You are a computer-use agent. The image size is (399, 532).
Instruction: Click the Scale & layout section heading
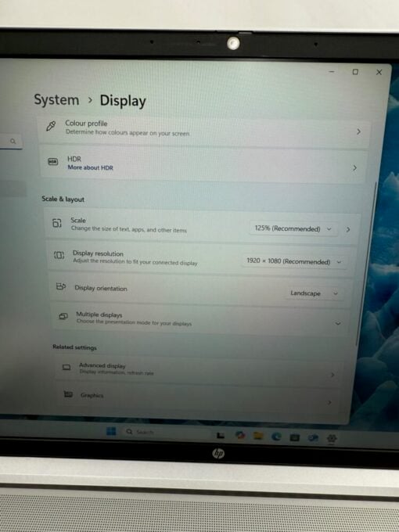[63, 199]
